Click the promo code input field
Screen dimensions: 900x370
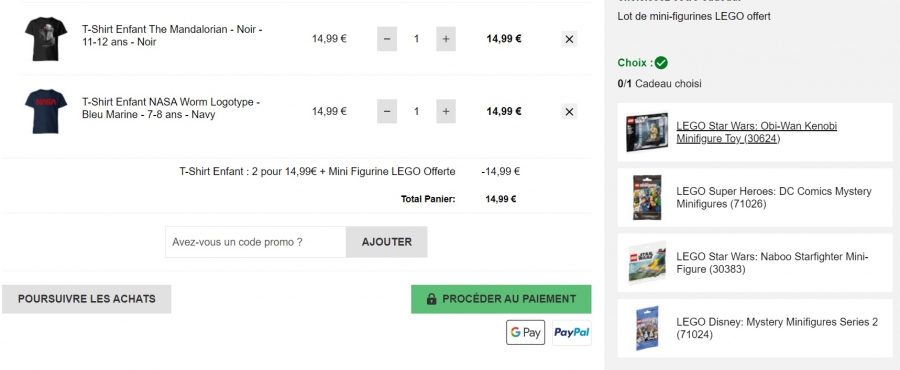256,242
